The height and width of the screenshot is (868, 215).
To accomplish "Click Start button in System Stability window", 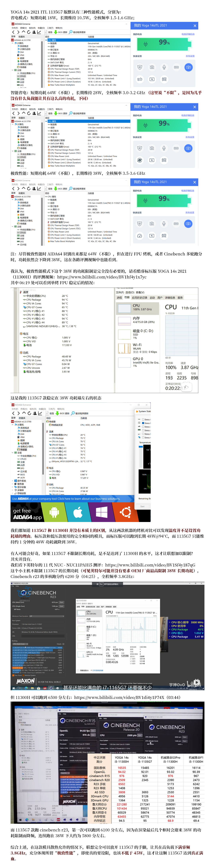I will pos(142,506).
